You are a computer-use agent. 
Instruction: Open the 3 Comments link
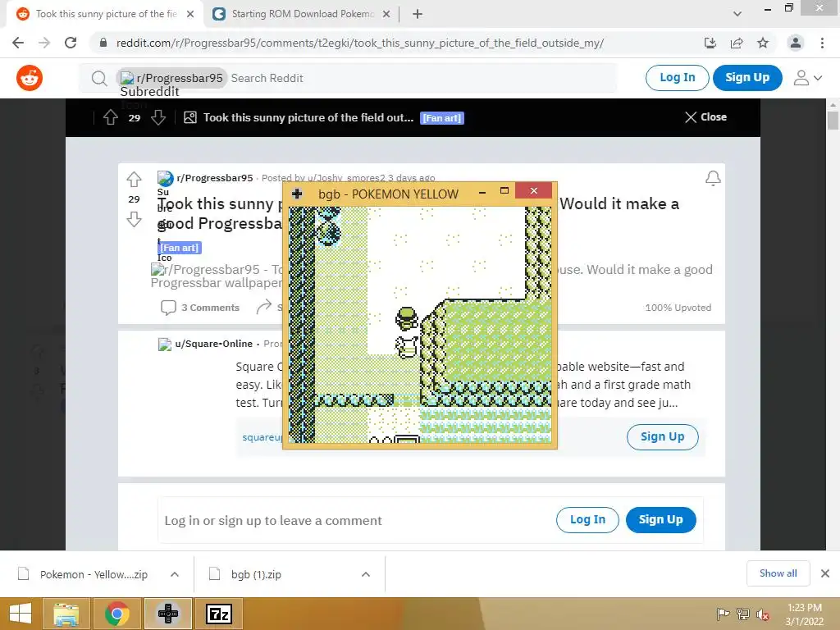pos(200,308)
